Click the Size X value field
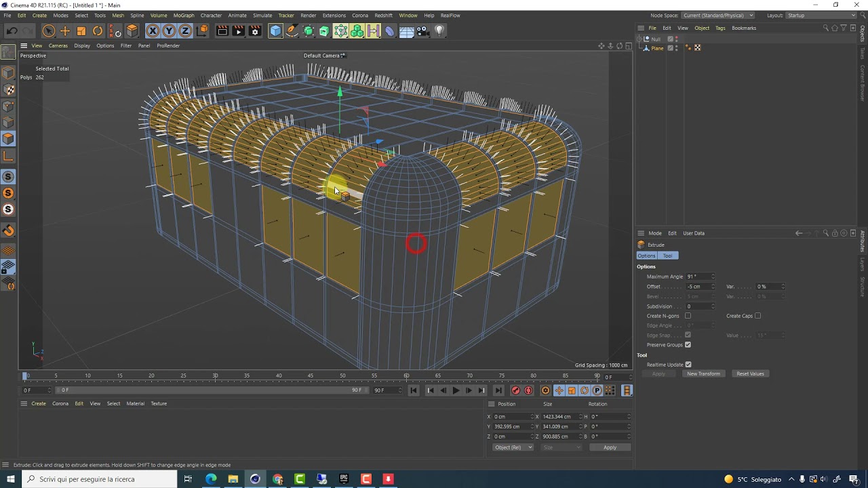The height and width of the screenshot is (488, 868). 559,416
